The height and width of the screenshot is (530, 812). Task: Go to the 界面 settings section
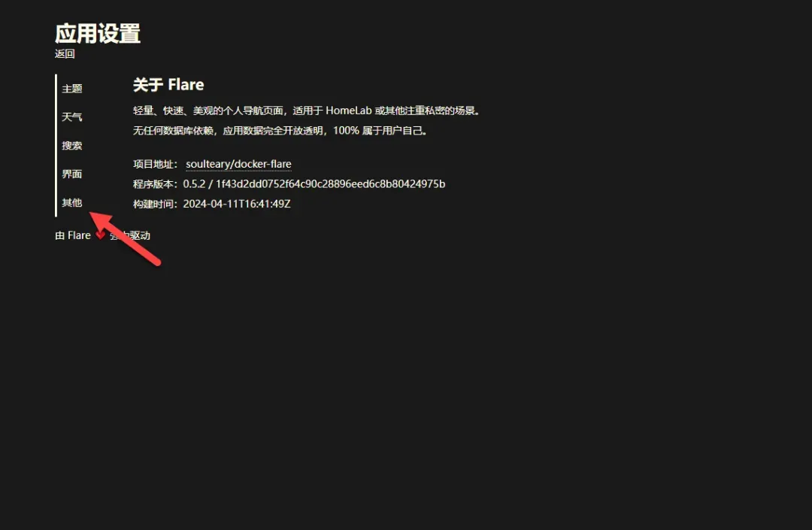[72, 174]
